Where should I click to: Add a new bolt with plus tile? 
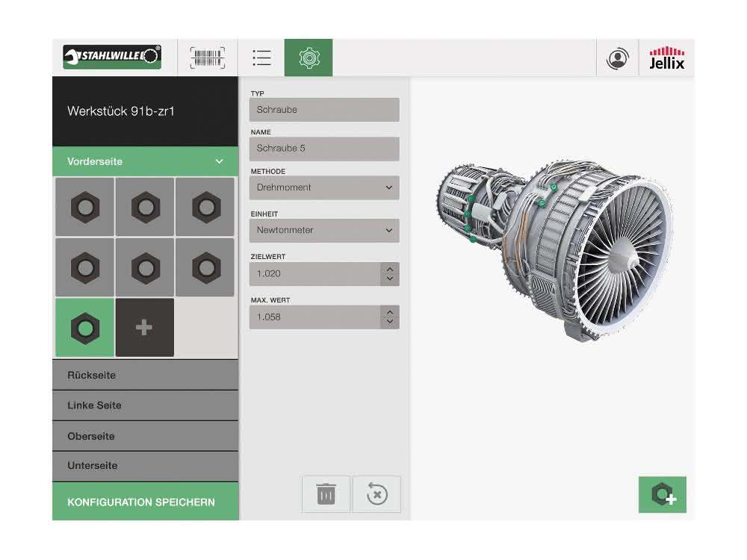pyautogui.click(x=145, y=328)
